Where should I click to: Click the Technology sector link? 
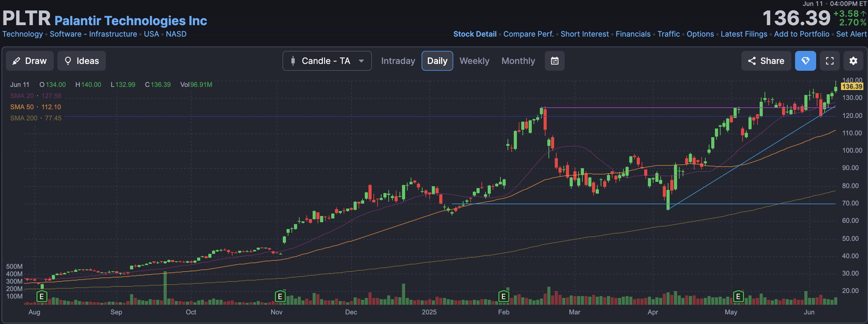pos(23,34)
